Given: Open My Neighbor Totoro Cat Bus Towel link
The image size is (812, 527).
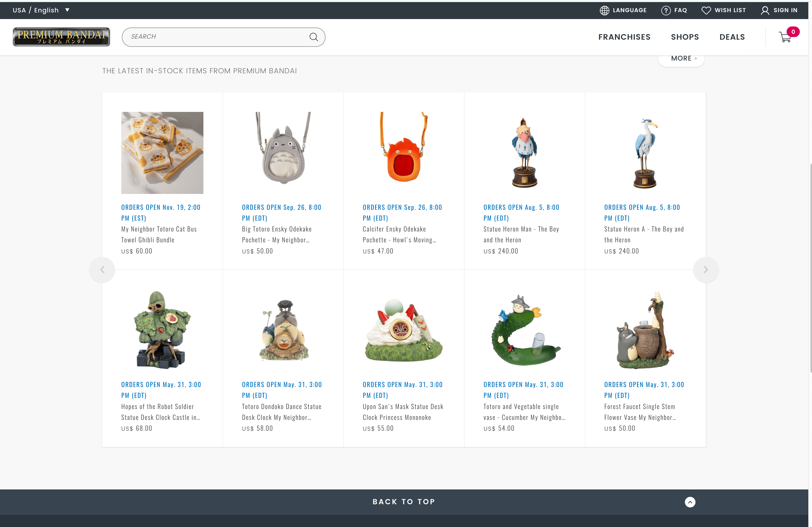Looking at the screenshot, I should click(159, 234).
